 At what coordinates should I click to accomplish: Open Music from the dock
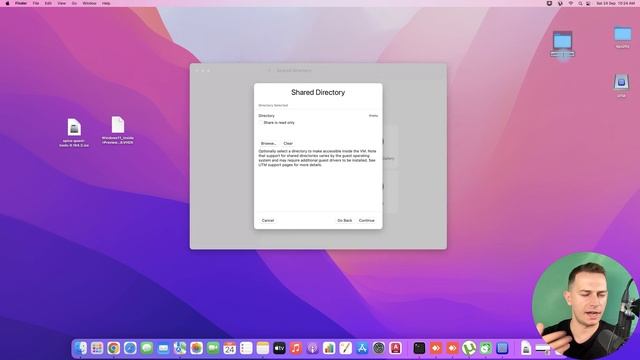(296, 348)
